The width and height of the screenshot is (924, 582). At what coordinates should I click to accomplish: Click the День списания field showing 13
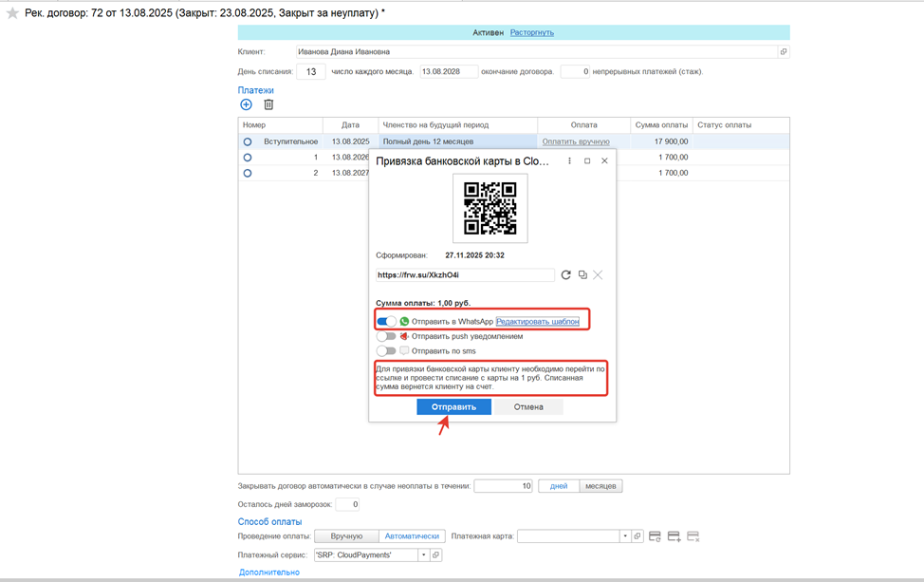tap(310, 71)
